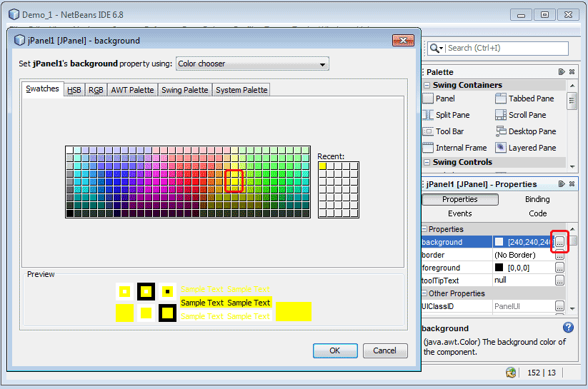Pick the Scroll Pane palette item
Screen dimensions: 588x389
(521, 115)
